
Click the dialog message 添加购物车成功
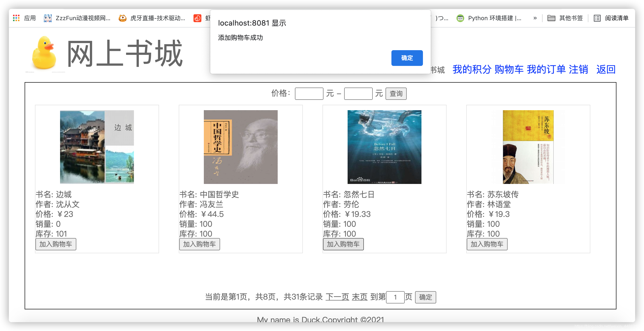(240, 38)
